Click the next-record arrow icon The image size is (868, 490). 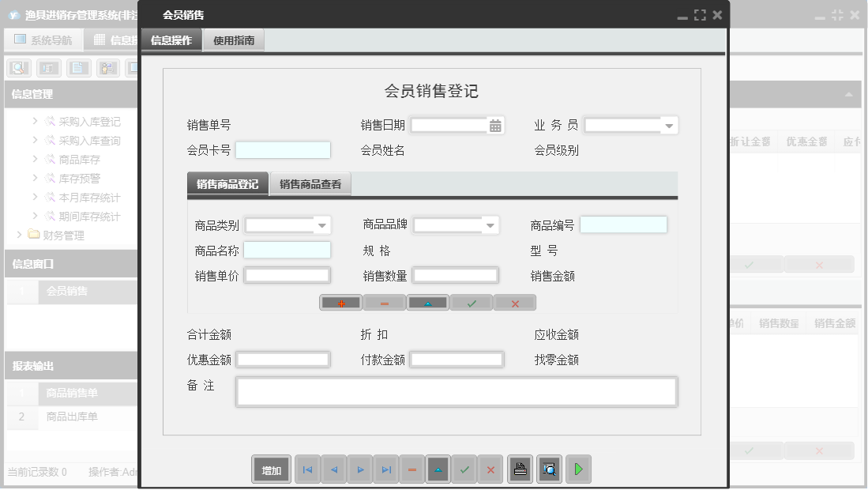pos(359,469)
